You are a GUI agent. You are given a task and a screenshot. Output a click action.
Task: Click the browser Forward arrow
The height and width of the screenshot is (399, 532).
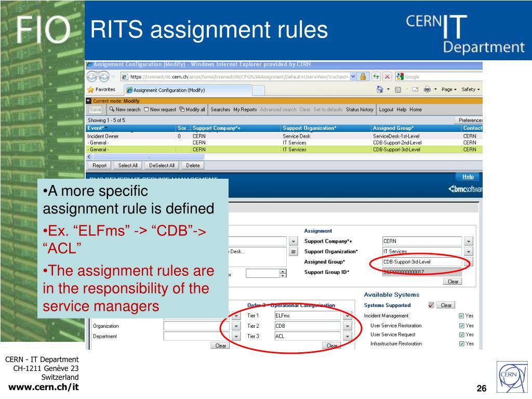pyautogui.click(x=104, y=77)
